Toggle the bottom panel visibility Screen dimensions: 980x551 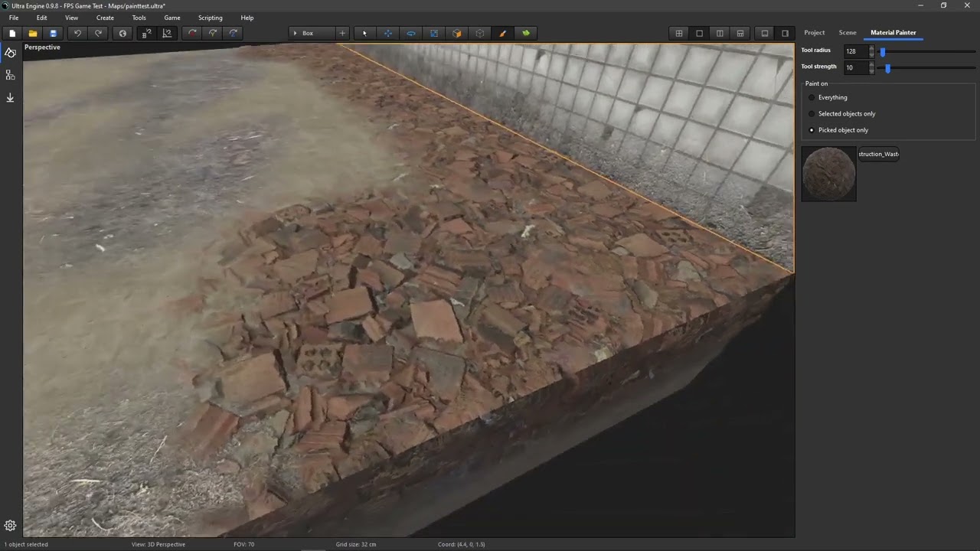coord(764,33)
